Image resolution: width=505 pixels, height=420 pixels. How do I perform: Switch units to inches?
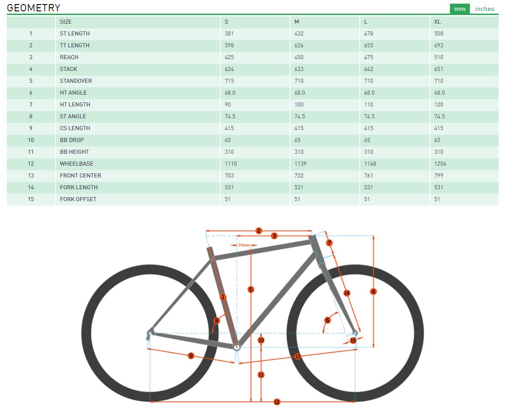(485, 9)
